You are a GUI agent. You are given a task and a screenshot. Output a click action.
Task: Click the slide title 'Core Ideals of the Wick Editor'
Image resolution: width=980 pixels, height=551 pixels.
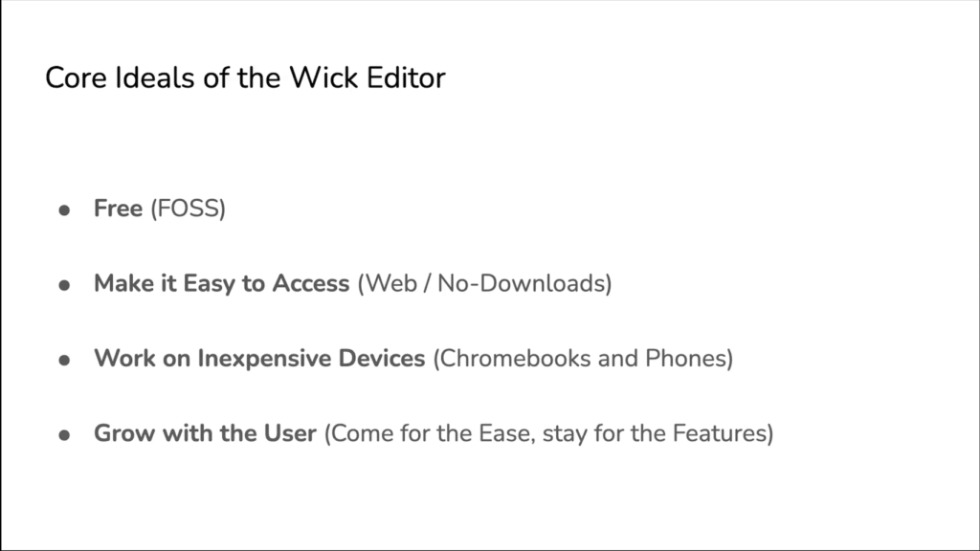[245, 78]
